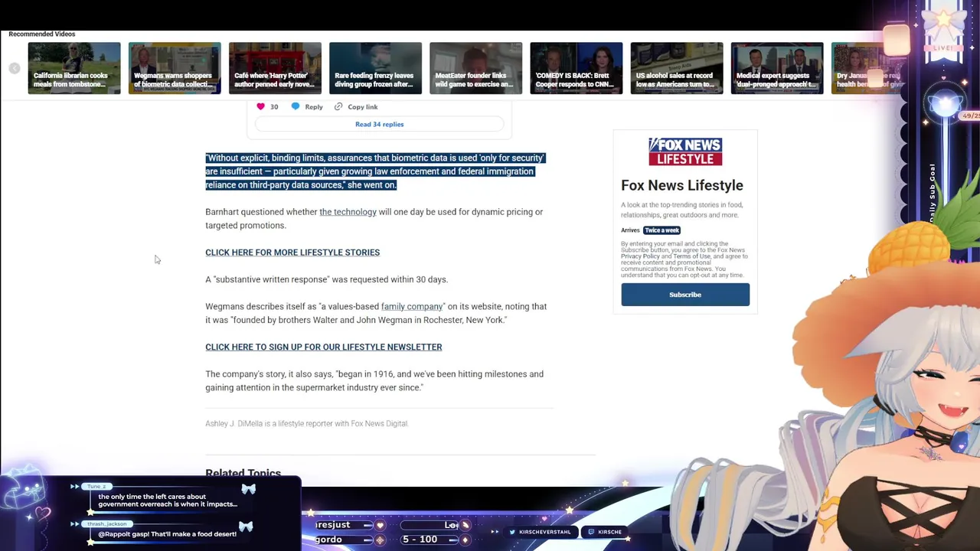Click thrash_jackson's chat message in overlay
The height and width of the screenshot is (551, 980).
[167, 534]
